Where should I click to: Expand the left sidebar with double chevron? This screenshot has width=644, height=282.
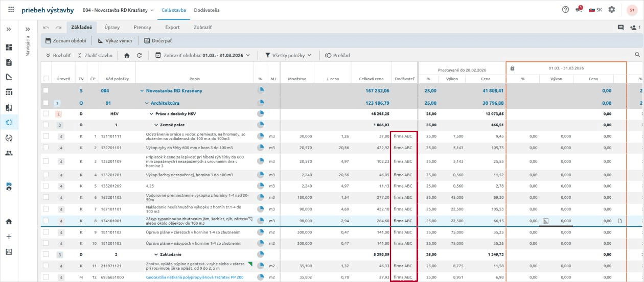[9, 29]
